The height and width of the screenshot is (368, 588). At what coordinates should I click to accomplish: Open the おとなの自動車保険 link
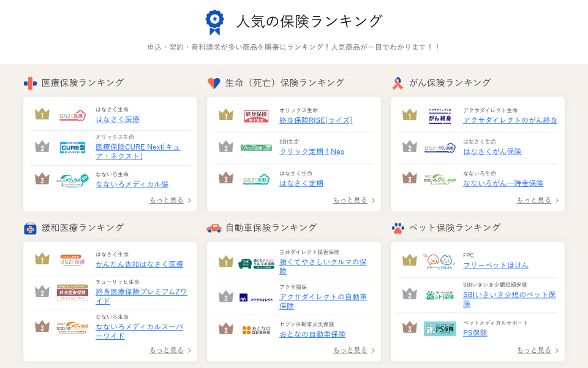312,334
